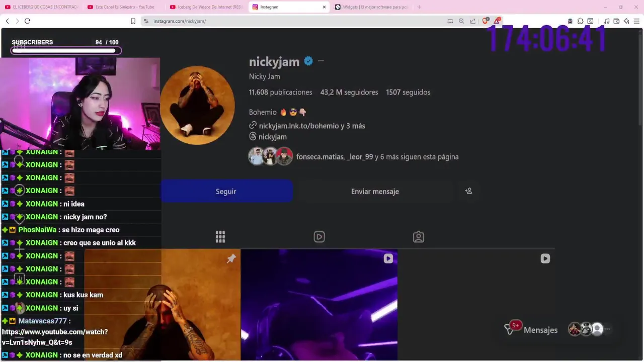This screenshot has width=644, height=362.
Task: Open the 1507 seguidos list
Action: (408, 93)
